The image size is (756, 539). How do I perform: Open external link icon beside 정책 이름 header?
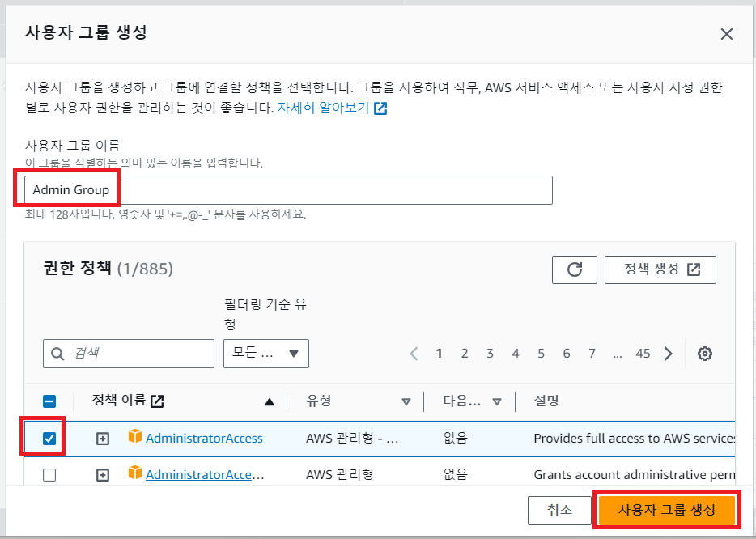click(157, 401)
